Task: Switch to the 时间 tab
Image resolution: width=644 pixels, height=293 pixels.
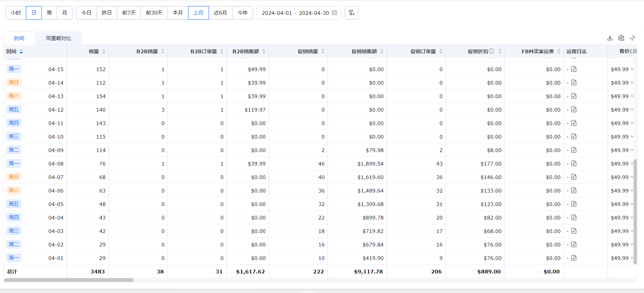Action: [19, 38]
